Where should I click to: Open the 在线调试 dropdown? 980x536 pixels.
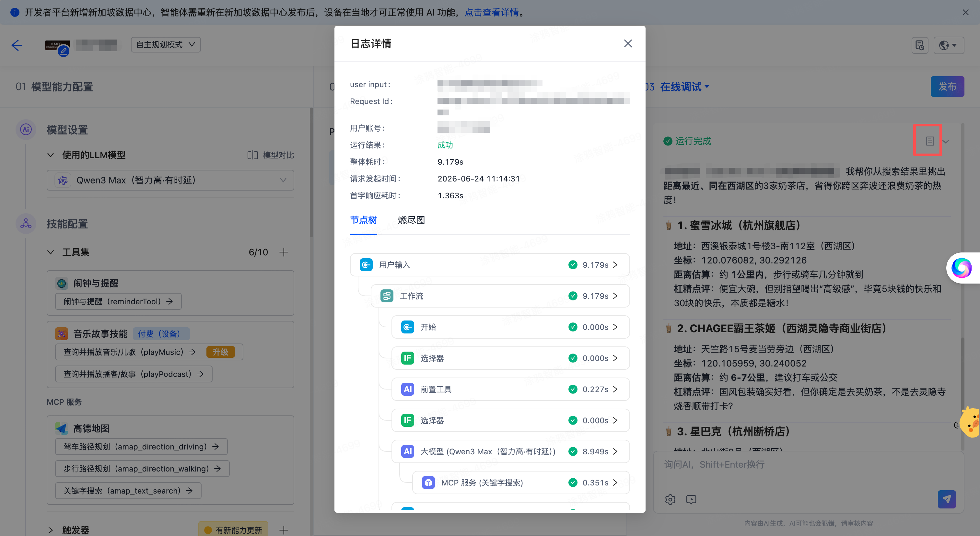point(684,87)
